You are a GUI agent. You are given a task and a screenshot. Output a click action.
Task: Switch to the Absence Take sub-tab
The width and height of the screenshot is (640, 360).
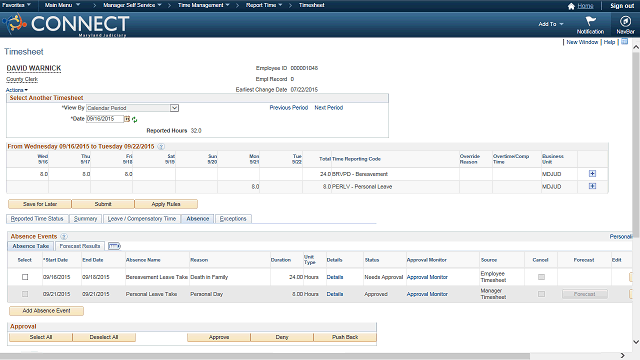tap(31, 246)
